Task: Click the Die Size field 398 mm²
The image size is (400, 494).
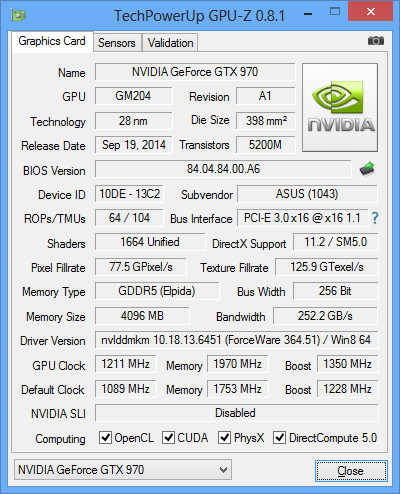Action: [x=266, y=121]
